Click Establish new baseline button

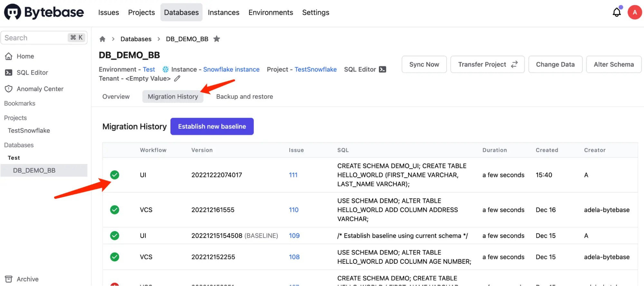tap(212, 126)
